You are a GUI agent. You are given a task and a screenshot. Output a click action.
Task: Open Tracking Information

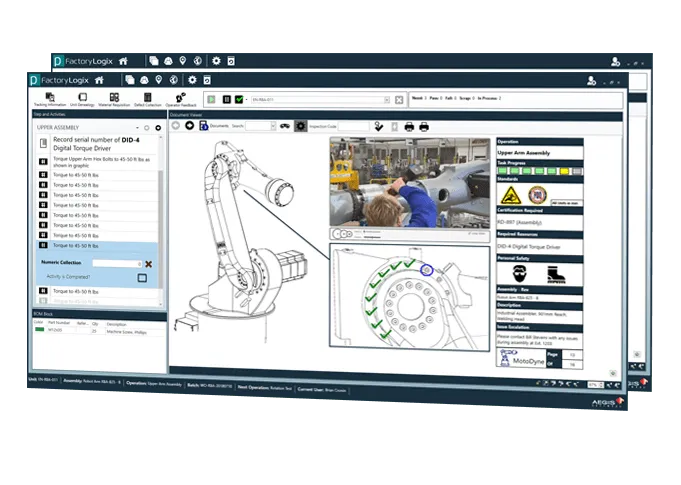[x=50, y=99]
